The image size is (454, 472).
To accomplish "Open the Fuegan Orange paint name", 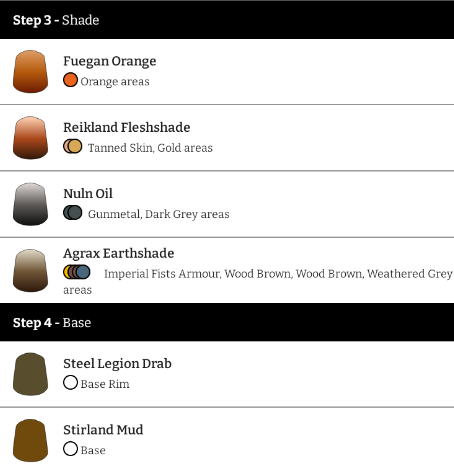I will pyautogui.click(x=110, y=61).
